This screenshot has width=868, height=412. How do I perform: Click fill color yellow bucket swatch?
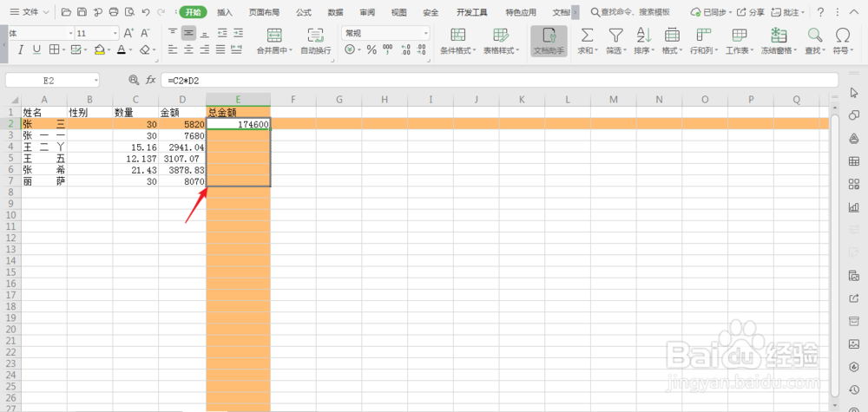[x=100, y=49]
